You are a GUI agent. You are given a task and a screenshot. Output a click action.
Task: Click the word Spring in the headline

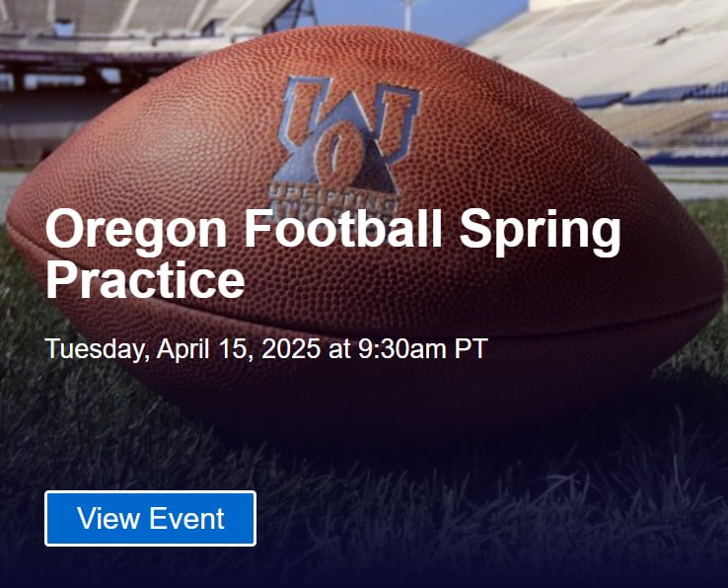[x=540, y=231]
